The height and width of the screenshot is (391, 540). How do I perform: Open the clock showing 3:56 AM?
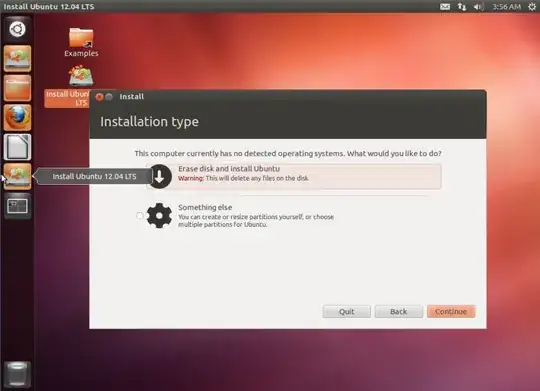tap(507, 7)
